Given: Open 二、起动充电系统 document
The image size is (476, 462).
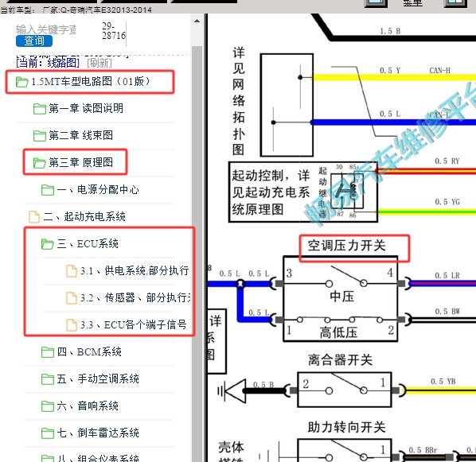Looking at the screenshot, I should (84, 216).
